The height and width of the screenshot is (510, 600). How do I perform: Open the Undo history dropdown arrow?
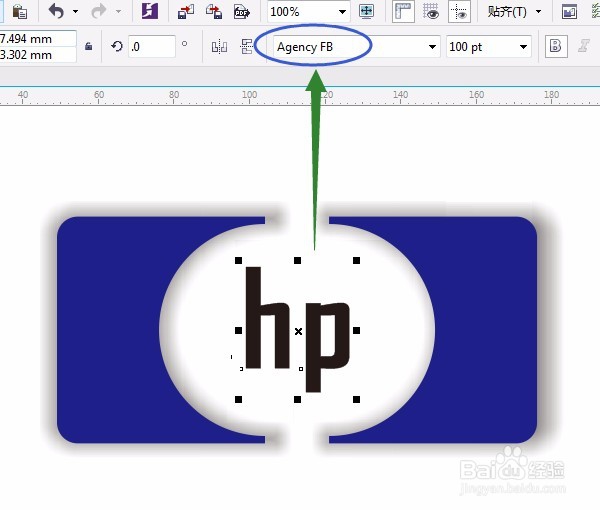click(x=75, y=11)
